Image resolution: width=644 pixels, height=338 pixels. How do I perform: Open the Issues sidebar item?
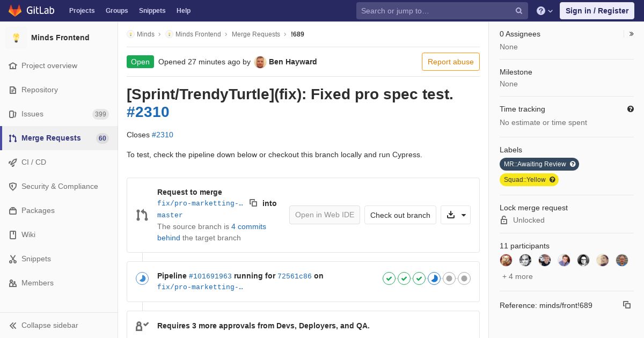click(59, 114)
